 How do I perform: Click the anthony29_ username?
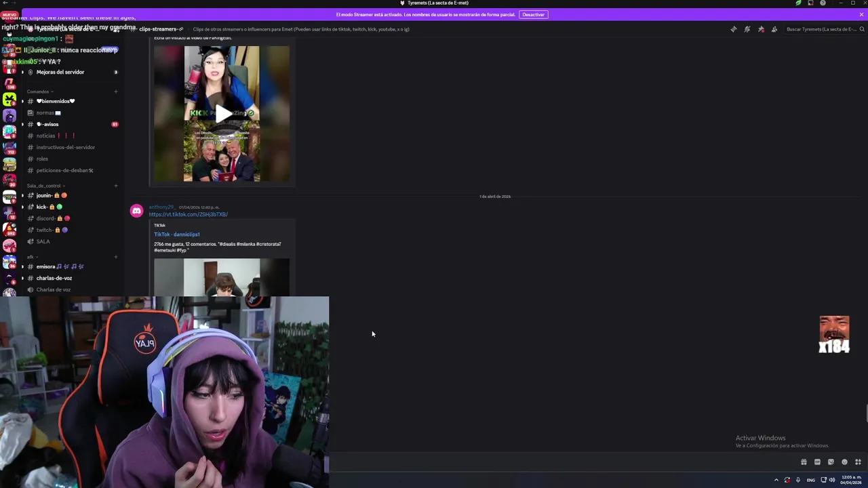click(x=162, y=207)
